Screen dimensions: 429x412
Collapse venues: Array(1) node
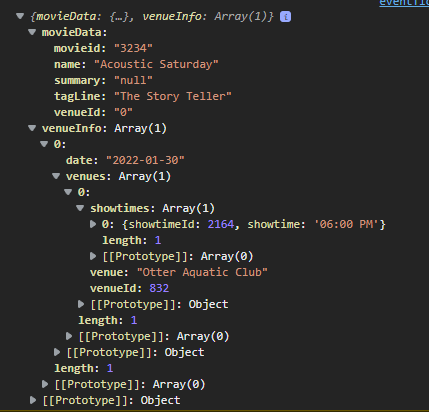pyautogui.click(x=56, y=176)
